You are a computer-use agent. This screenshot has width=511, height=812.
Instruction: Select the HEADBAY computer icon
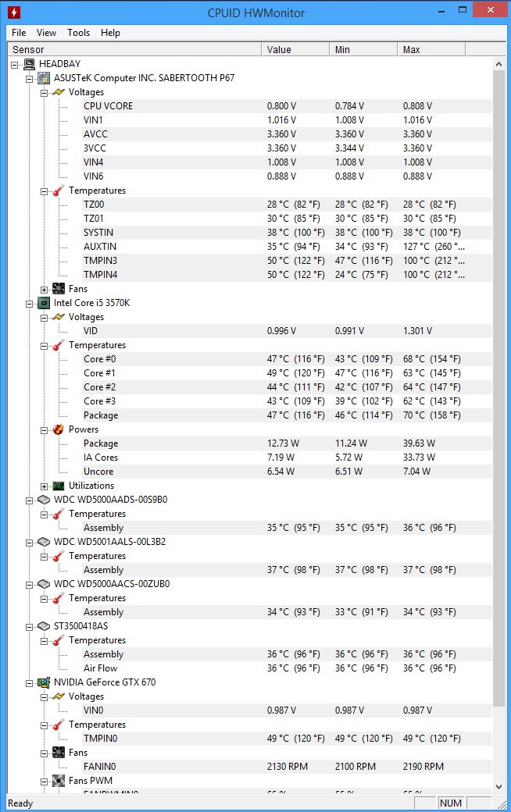click(x=29, y=64)
